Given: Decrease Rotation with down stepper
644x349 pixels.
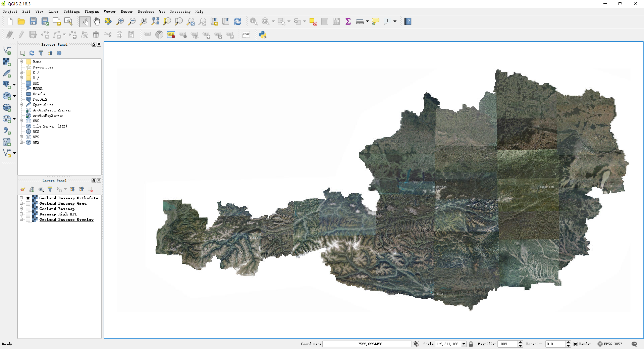Looking at the screenshot, I should (568, 346).
